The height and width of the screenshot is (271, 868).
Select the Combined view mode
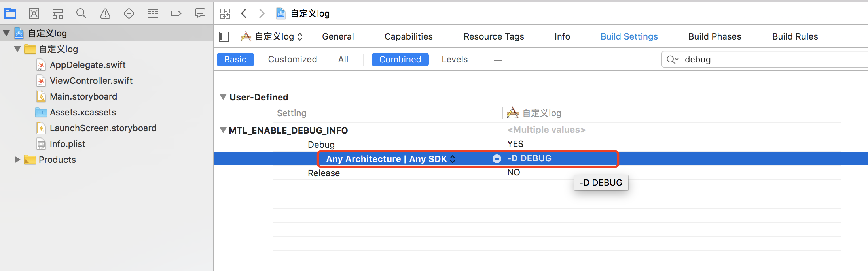(x=400, y=60)
